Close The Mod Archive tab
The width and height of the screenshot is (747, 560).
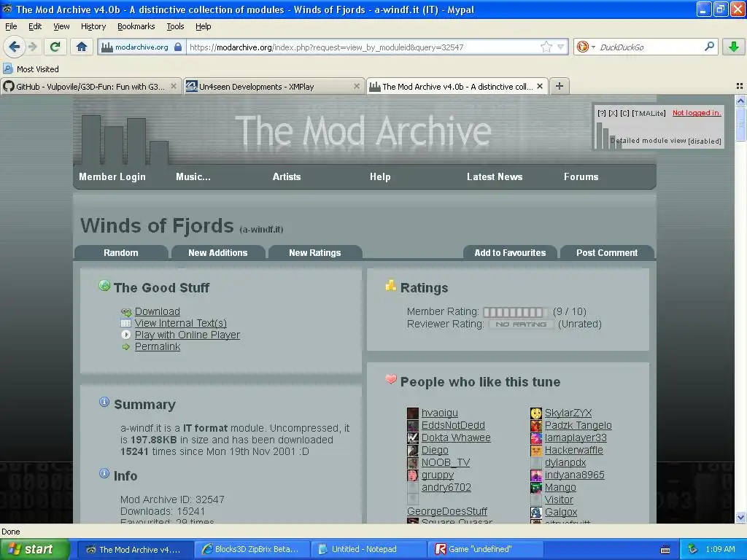pos(539,86)
